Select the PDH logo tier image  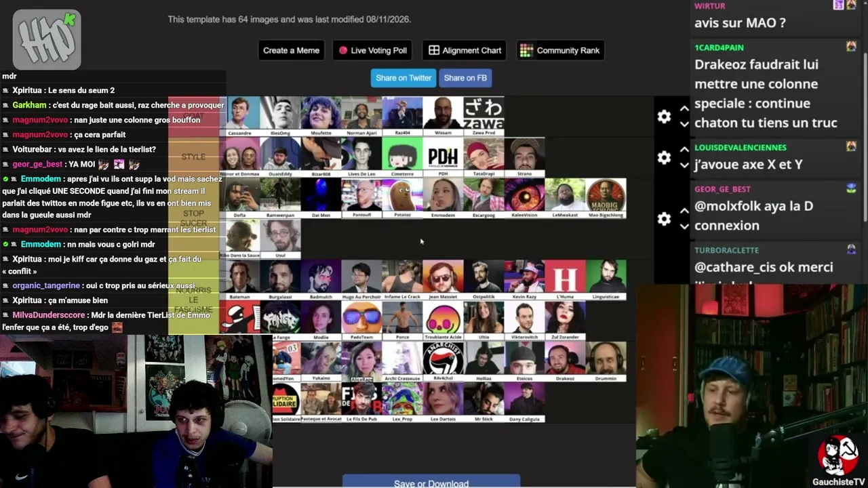[443, 157]
